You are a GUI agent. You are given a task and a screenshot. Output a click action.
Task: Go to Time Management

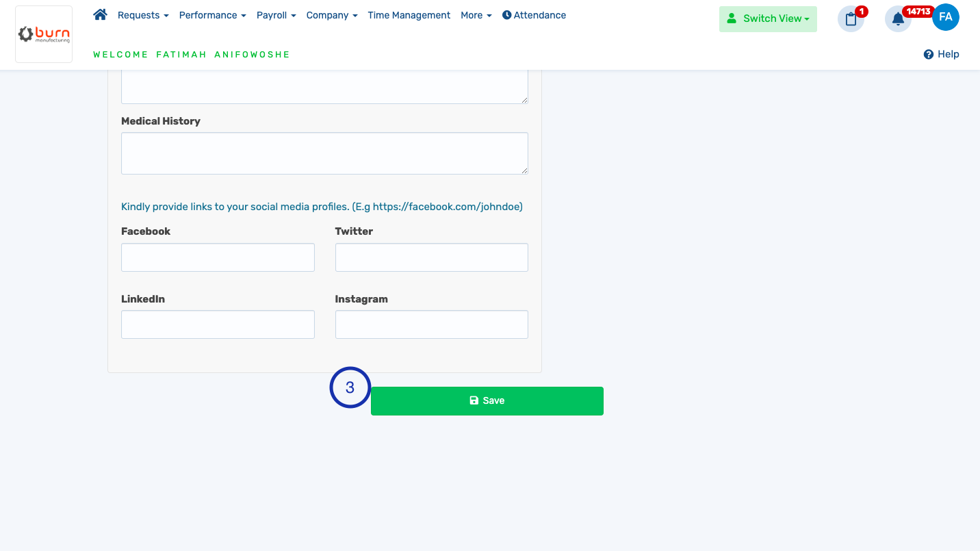(409, 15)
